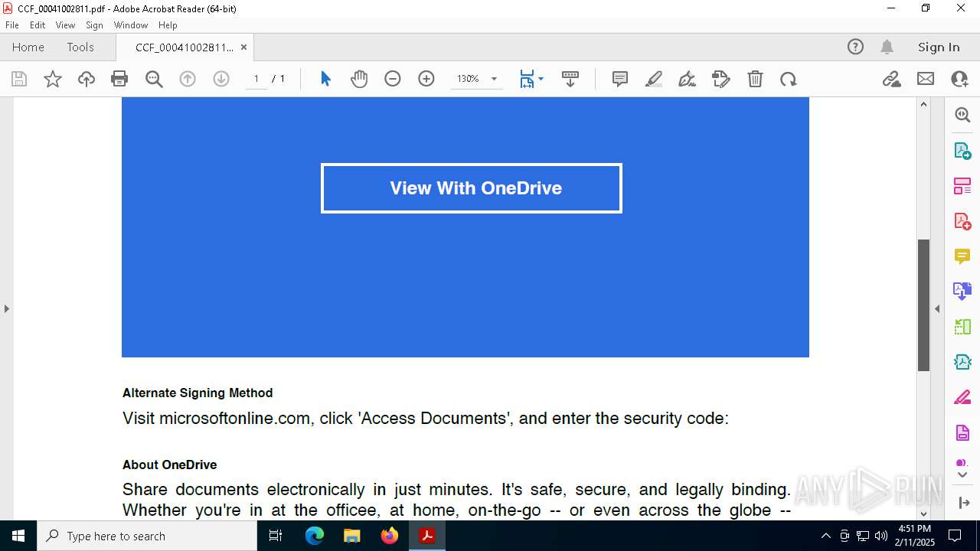Open Combine Files tool in the right pane

click(962, 291)
